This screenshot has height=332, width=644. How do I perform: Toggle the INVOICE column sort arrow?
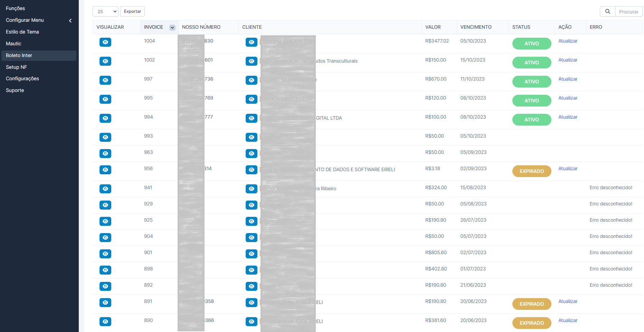click(x=172, y=27)
